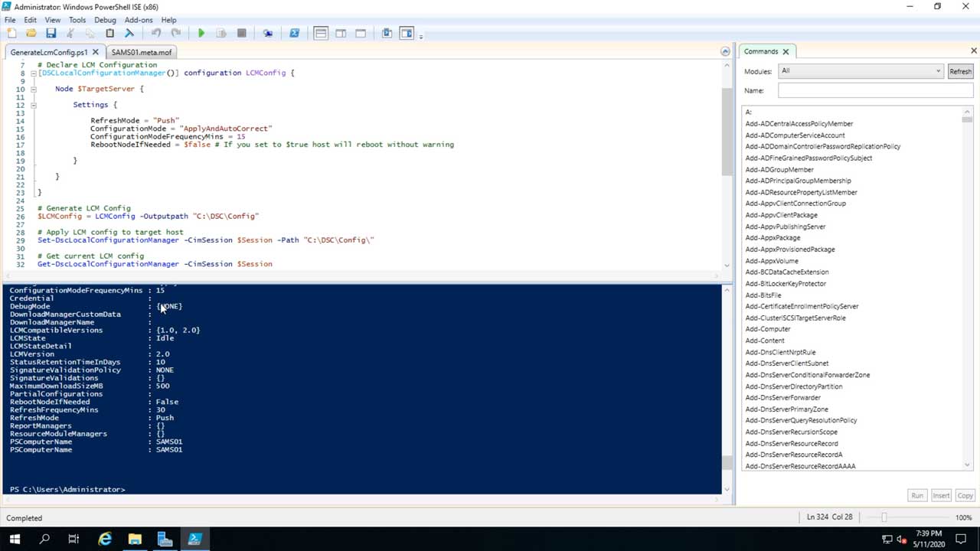Screen dimensions: 980x551
Task: Toggle the Show Command Add-on pane
Action: 407,33
